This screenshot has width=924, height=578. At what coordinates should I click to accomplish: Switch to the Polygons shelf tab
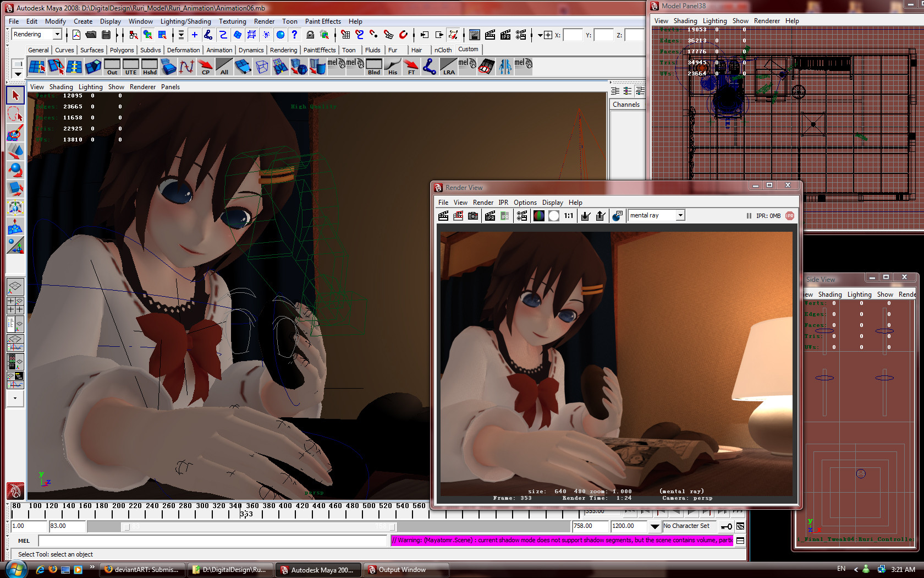(122, 50)
